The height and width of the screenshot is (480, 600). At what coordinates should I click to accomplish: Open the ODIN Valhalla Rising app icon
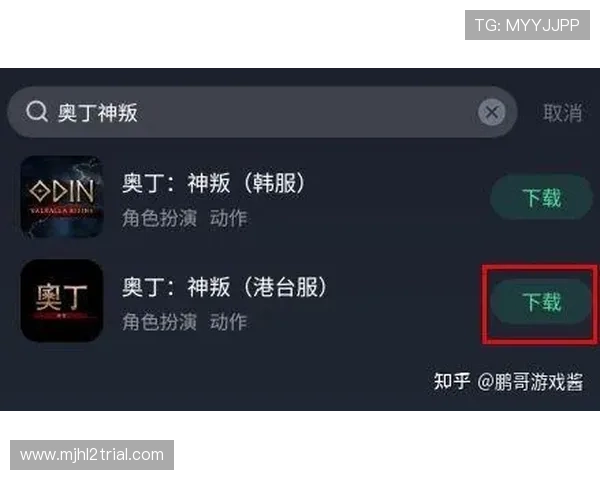(x=62, y=197)
